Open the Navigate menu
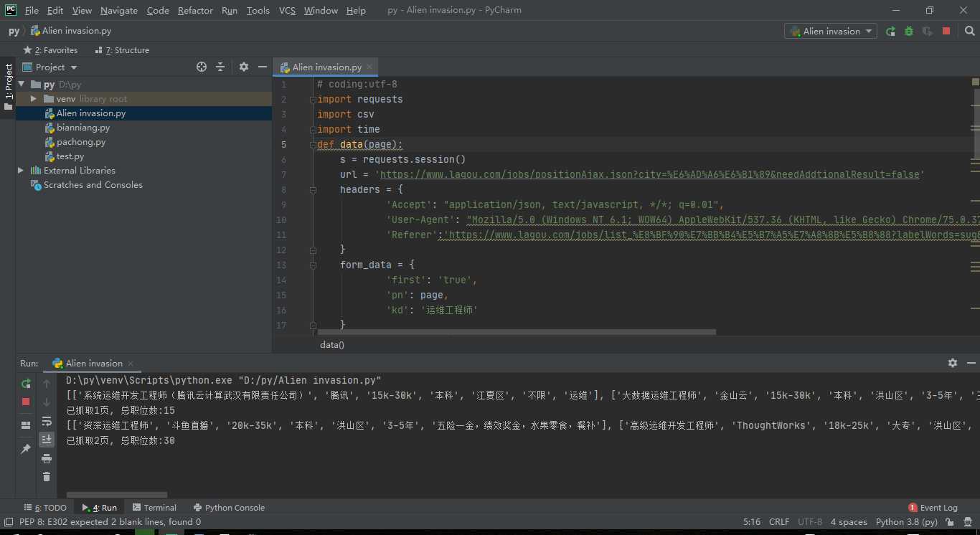Screen dimensions: 980x535 [x=119, y=11]
